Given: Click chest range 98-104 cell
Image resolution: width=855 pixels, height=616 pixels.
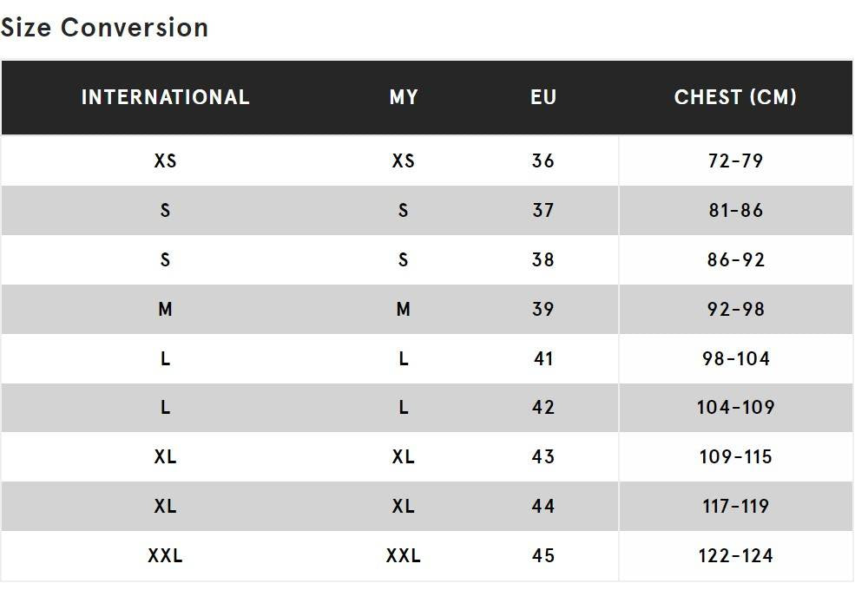Looking at the screenshot, I should 735,359.
